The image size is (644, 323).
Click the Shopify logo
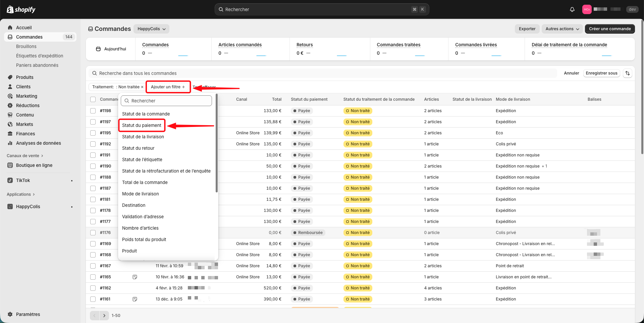coord(21,9)
